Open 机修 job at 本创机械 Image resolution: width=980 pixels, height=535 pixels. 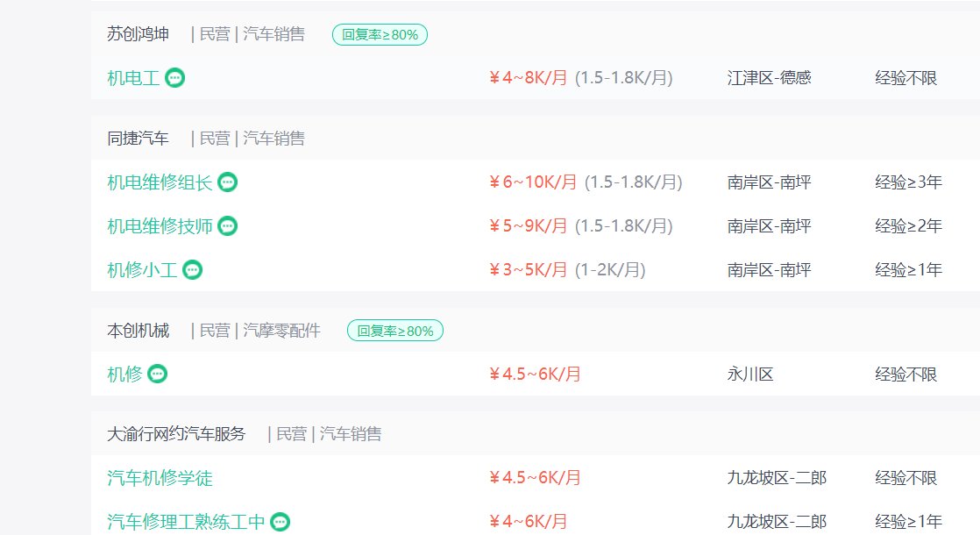tap(125, 374)
